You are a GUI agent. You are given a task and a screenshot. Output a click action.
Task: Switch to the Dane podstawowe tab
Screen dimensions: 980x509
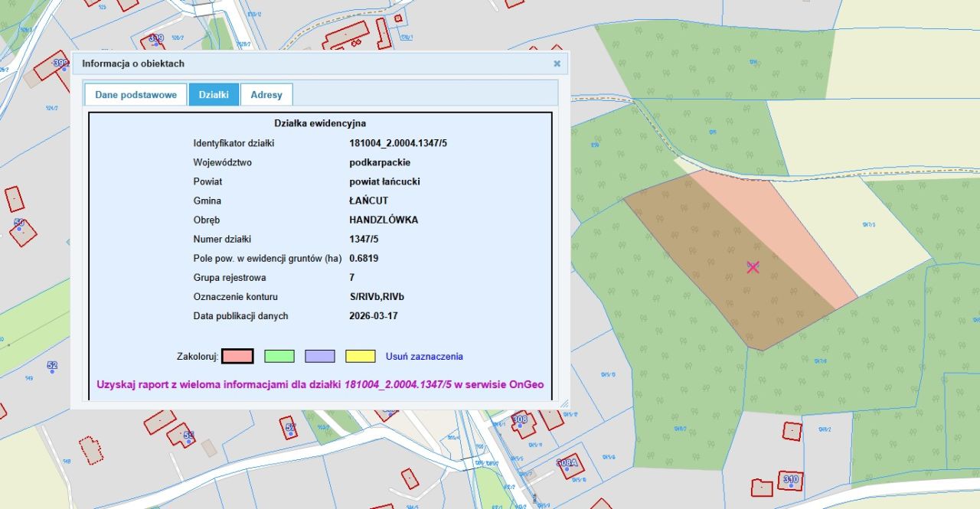click(136, 95)
